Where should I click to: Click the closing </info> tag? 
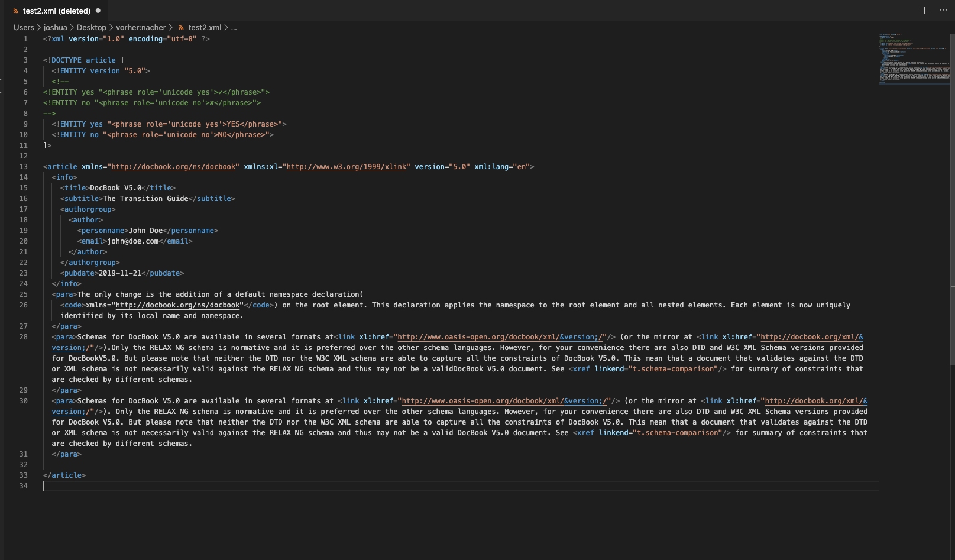tap(67, 284)
